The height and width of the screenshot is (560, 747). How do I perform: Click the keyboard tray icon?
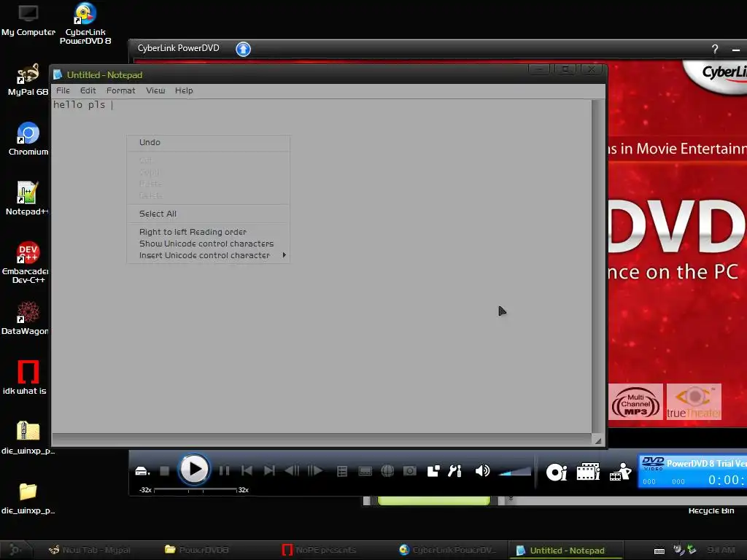point(659,551)
